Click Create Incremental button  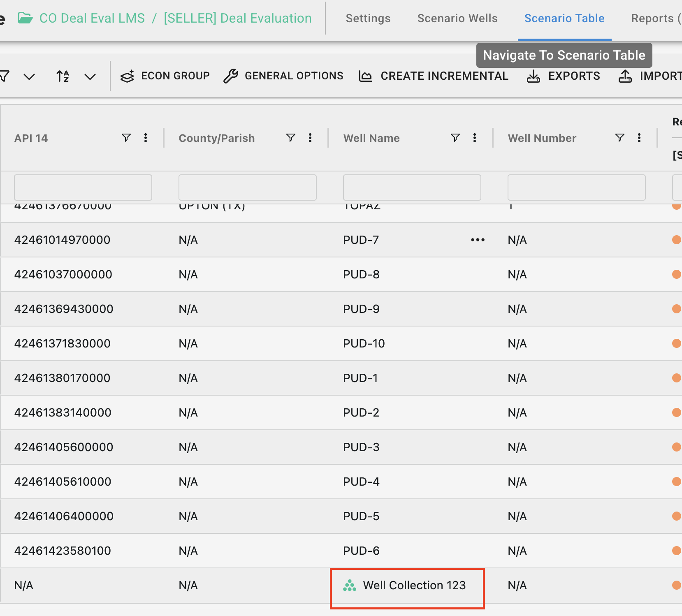434,76
